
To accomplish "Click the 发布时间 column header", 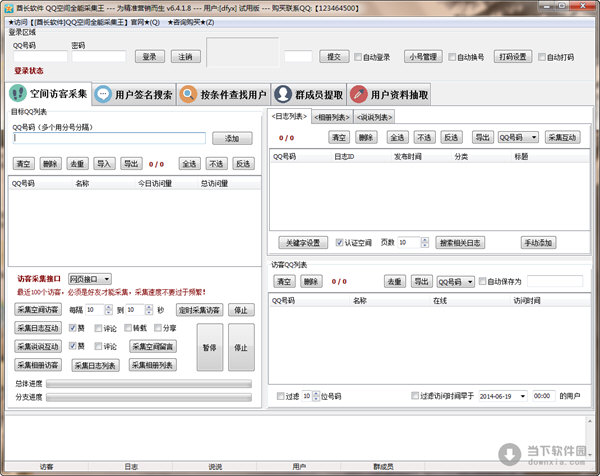I will pos(408,156).
